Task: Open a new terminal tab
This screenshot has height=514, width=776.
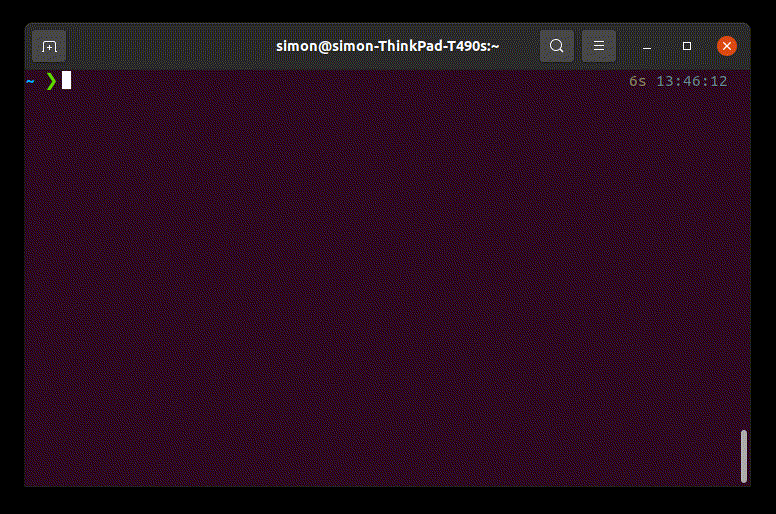Action: (49, 47)
